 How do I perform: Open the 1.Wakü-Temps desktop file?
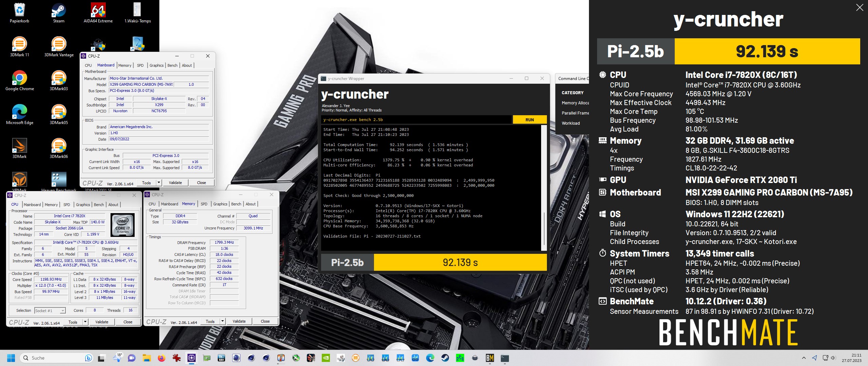(137, 13)
